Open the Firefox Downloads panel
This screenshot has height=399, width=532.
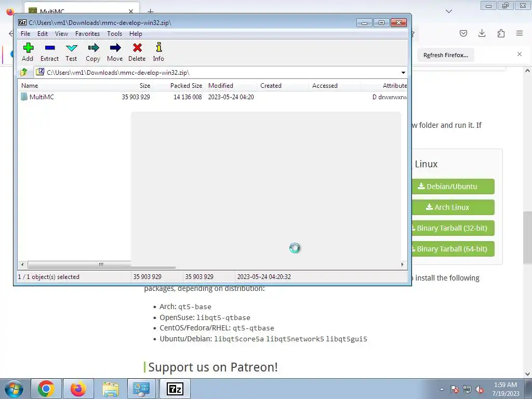tap(482, 33)
